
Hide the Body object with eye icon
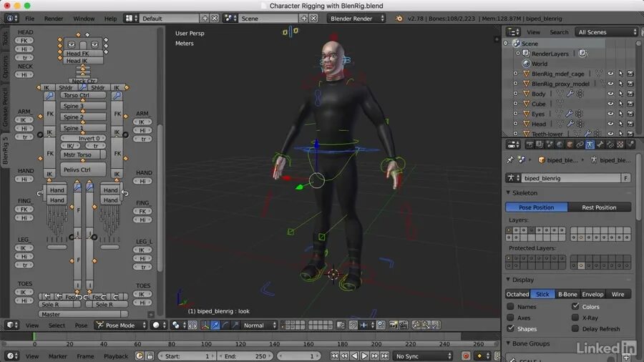click(x=611, y=94)
